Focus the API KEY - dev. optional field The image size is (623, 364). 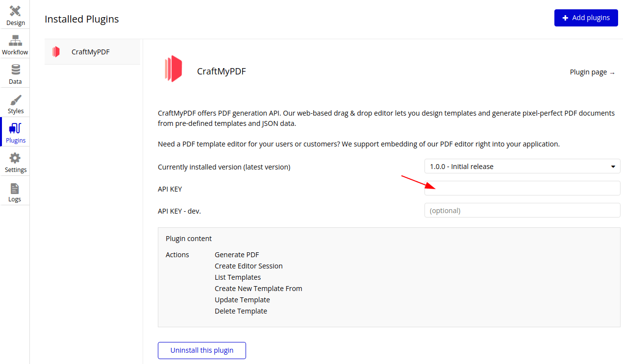[523, 210]
